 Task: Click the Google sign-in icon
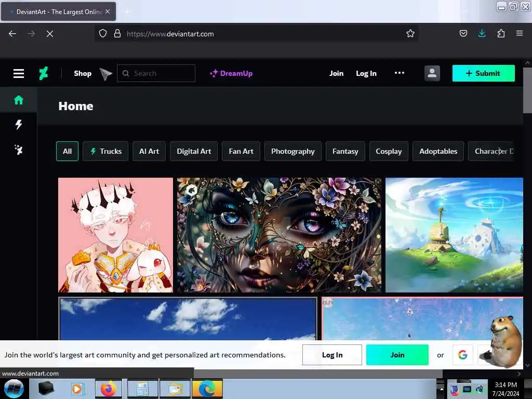point(463,355)
